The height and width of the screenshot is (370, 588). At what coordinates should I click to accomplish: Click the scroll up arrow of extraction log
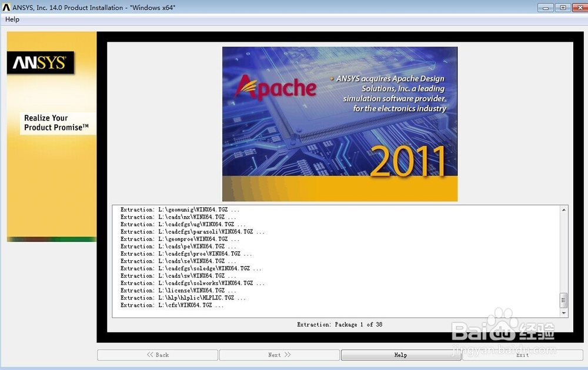[564, 210]
